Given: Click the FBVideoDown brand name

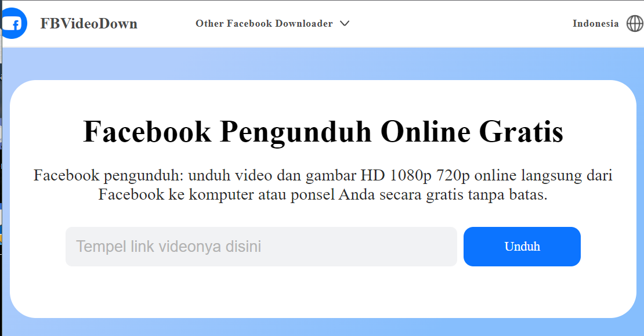Looking at the screenshot, I should click(x=89, y=24).
